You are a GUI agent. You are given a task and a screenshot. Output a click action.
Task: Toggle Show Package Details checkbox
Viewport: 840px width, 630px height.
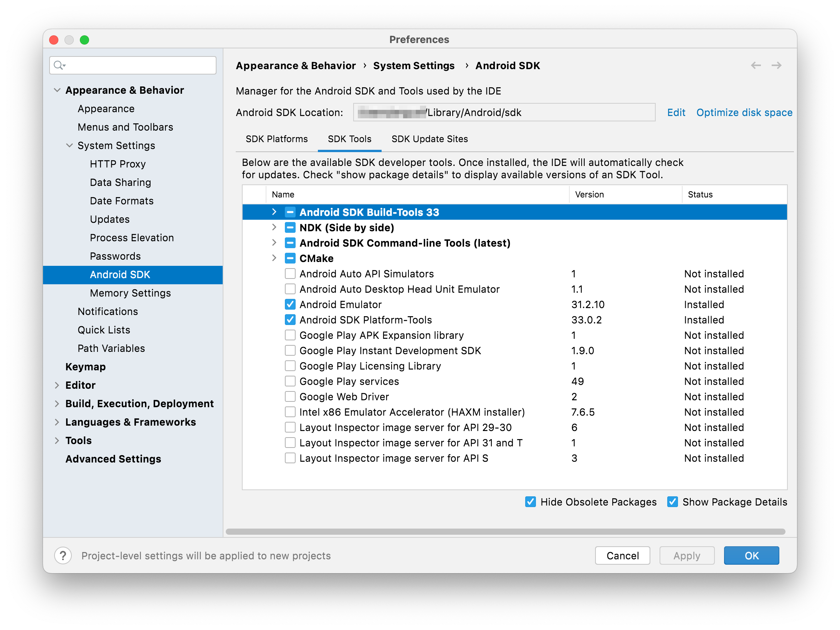[673, 502]
